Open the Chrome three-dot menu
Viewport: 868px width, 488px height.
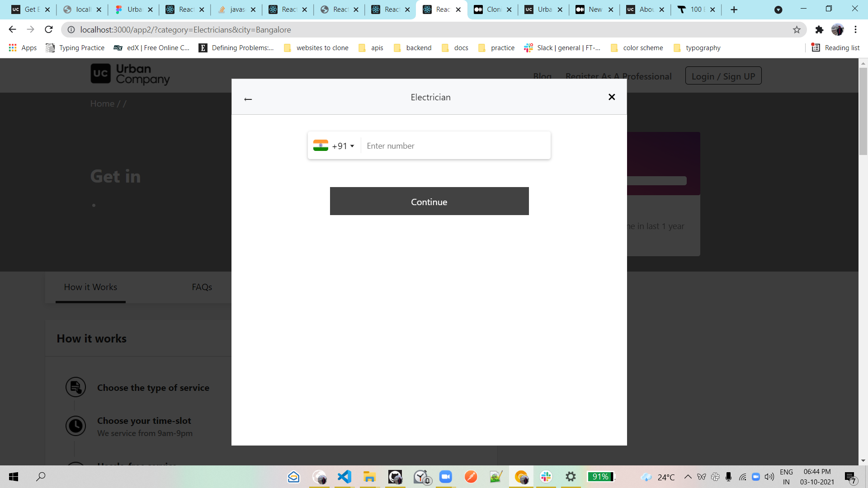(855, 30)
